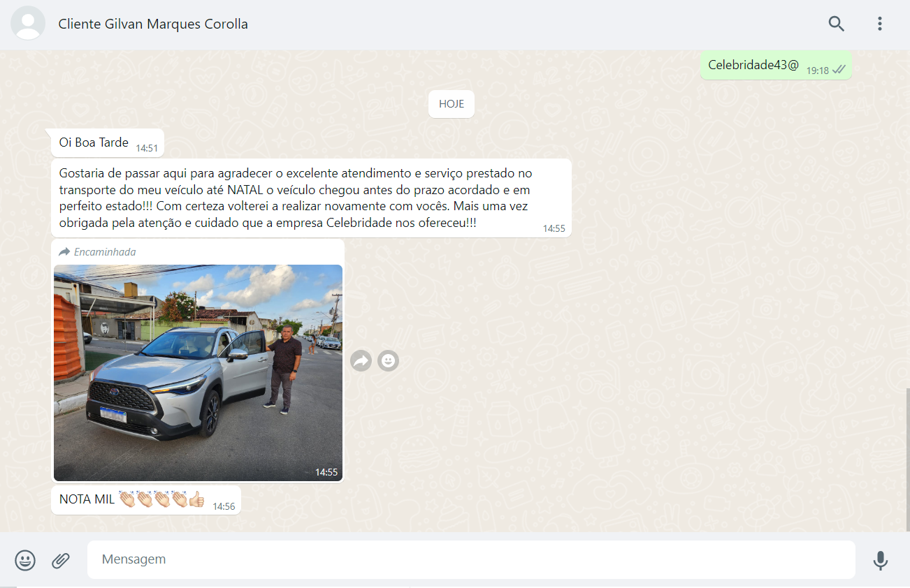Open the emoji picker beside message box

pos(25,560)
